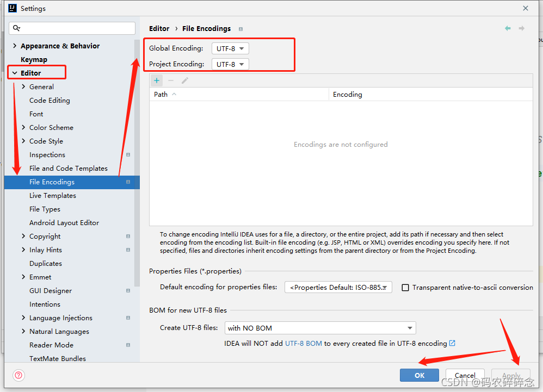This screenshot has width=543, height=392.
Task: Click the project icon on Copyright row
Action: coord(128,237)
